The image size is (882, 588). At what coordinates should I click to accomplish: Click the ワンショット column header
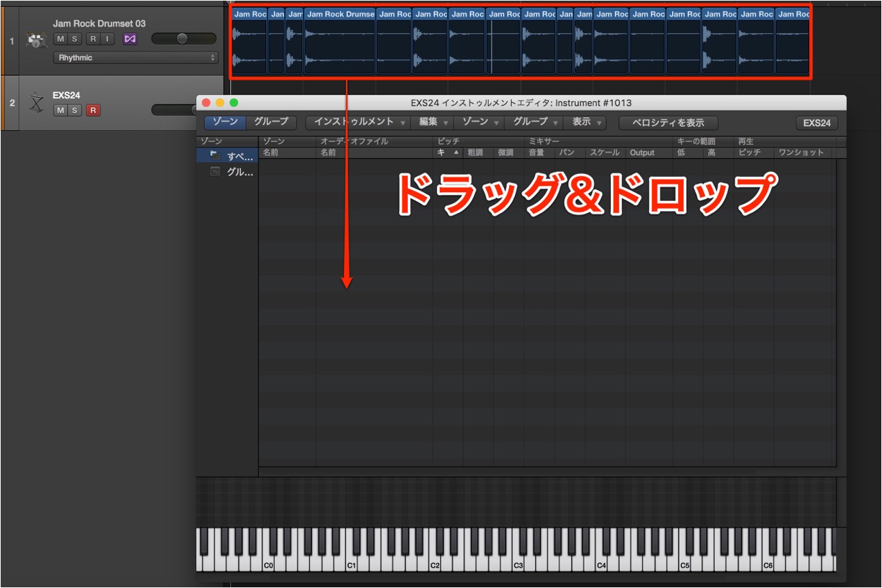pyautogui.click(x=801, y=153)
